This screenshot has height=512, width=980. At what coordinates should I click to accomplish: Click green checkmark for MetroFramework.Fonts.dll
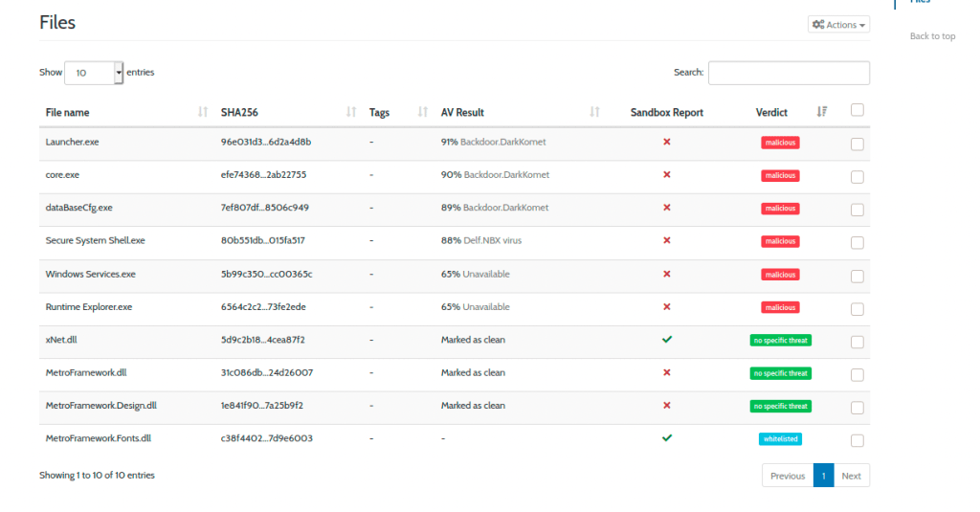[x=667, y=437]
